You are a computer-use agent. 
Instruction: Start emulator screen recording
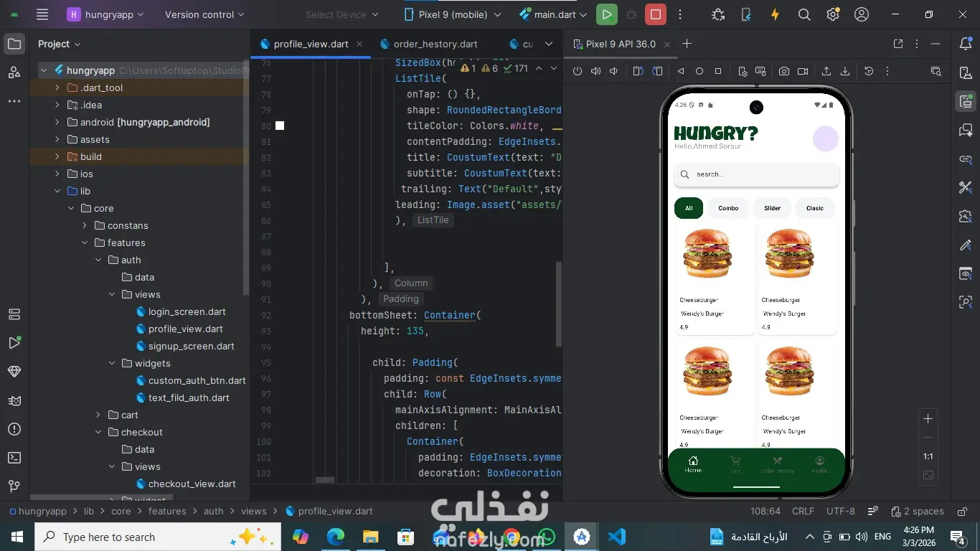point(803,71)
